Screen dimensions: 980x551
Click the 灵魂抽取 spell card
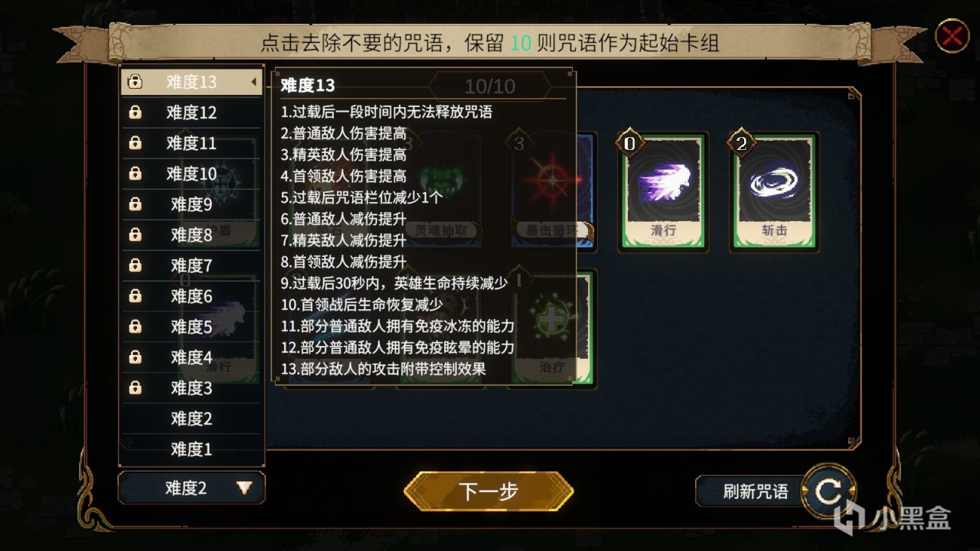point(440,191)
